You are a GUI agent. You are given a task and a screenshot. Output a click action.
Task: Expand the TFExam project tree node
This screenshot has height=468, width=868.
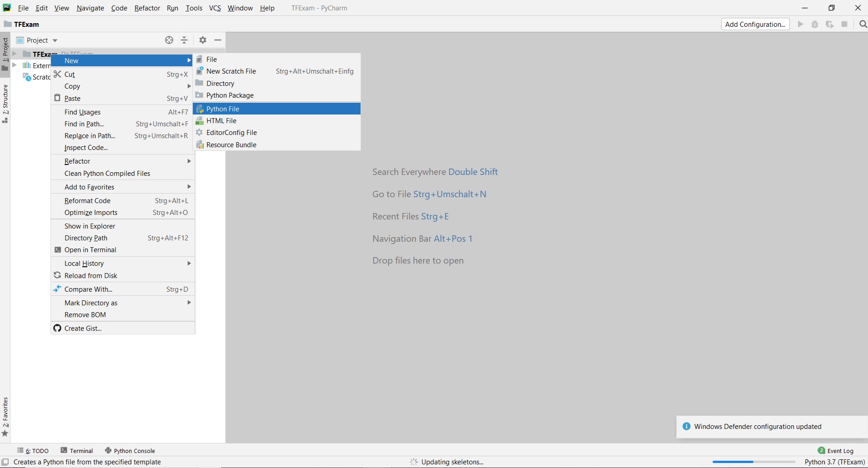[x=15, y=54]
